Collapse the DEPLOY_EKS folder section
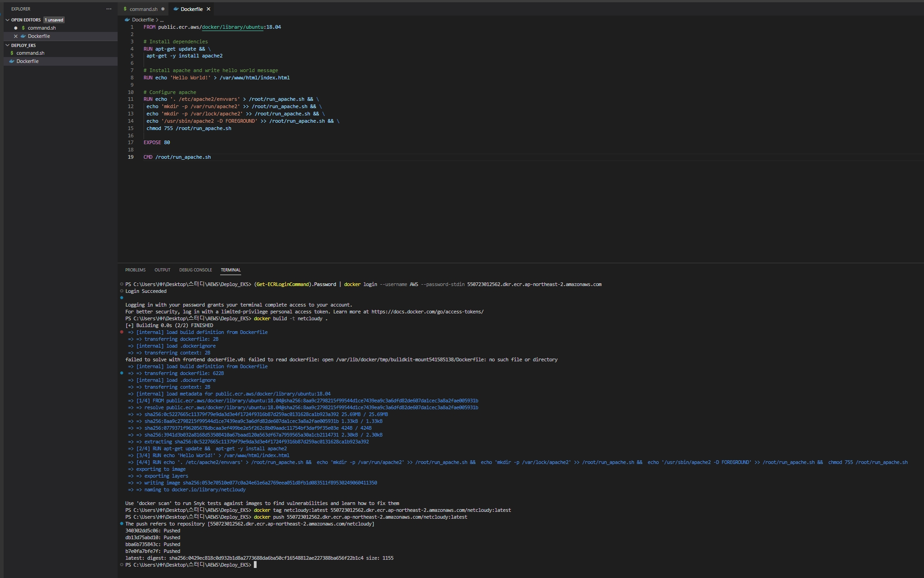924x578 pixels. point(7,45)
